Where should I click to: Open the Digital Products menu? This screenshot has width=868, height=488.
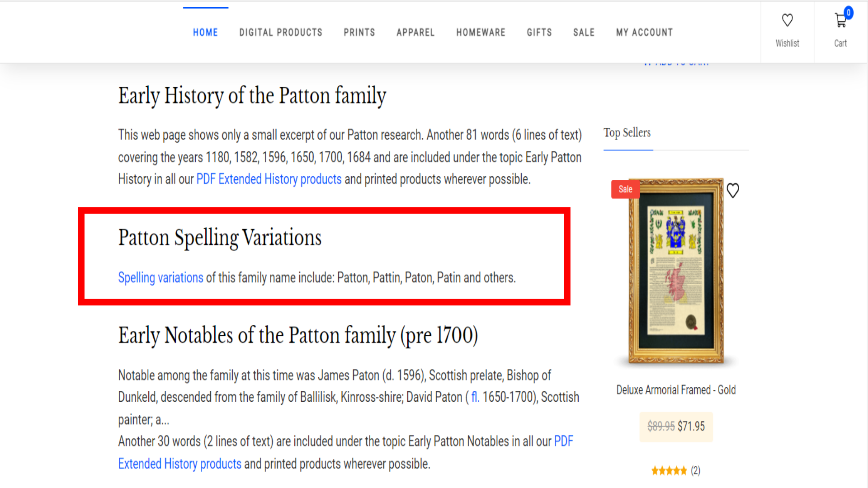click(281, 33)
